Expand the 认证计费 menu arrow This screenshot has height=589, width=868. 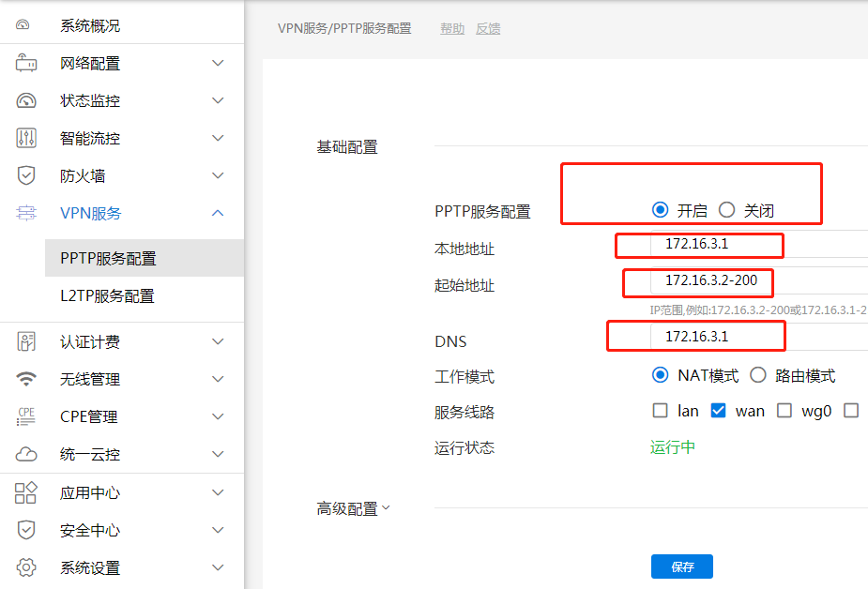(x=218, y=342)
